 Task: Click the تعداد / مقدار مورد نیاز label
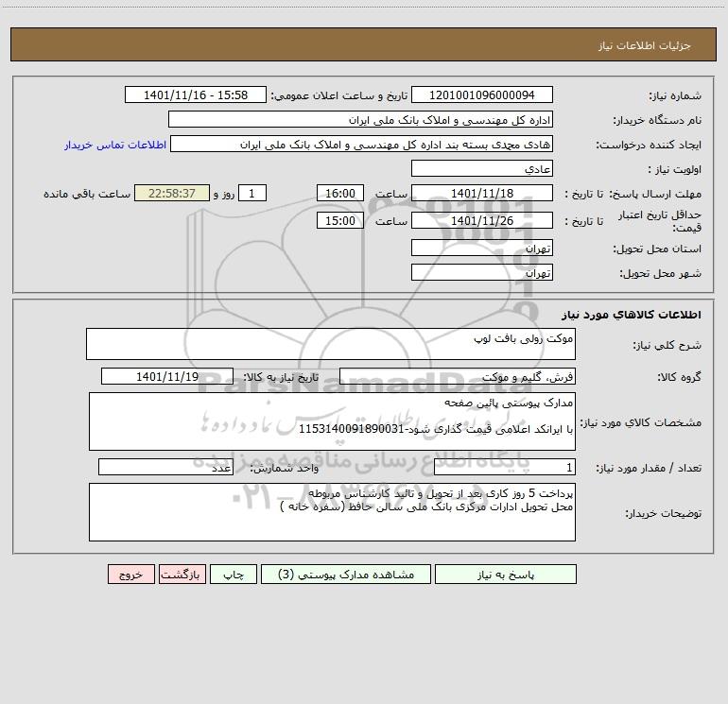649,468
